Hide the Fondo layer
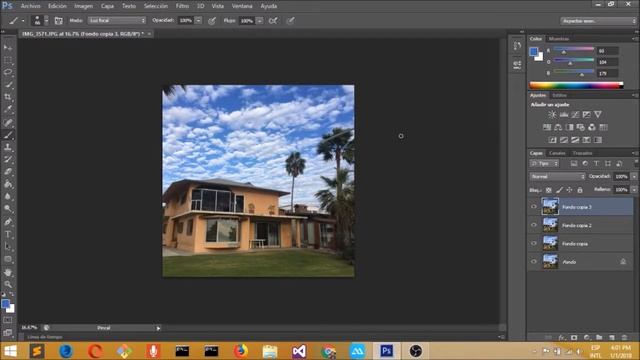 533,262
